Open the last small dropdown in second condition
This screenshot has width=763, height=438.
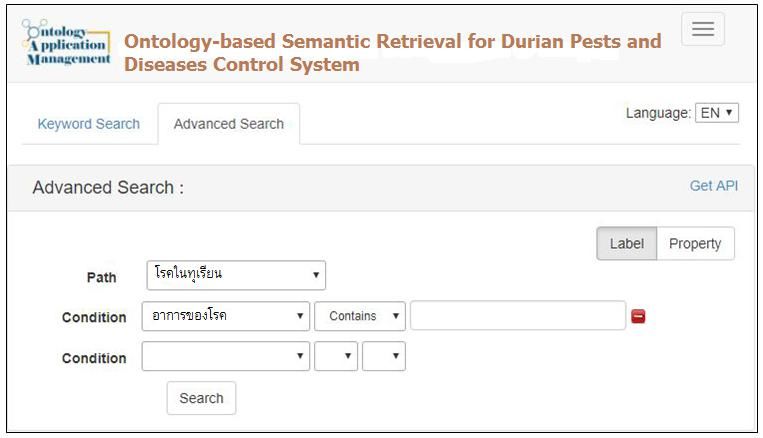[383, 356]
